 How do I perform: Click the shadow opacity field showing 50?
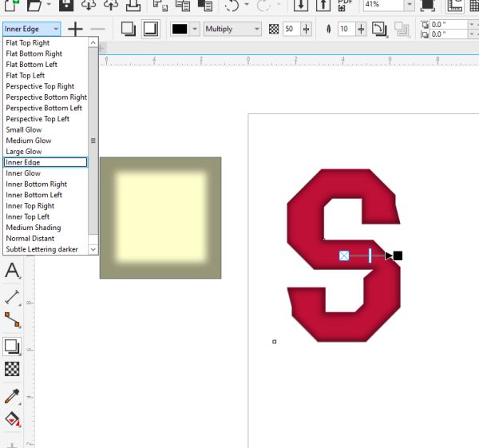pos(291,29)
